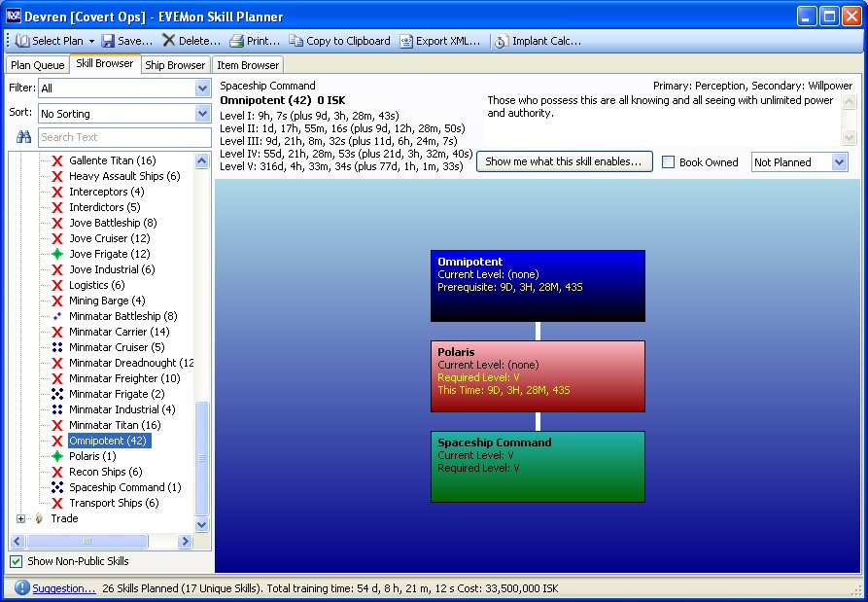Maximize the EVEMon Skill Planner window
The height and width of the screenshot is (602, 868).
pyautogui.click(x=829, y=17)
